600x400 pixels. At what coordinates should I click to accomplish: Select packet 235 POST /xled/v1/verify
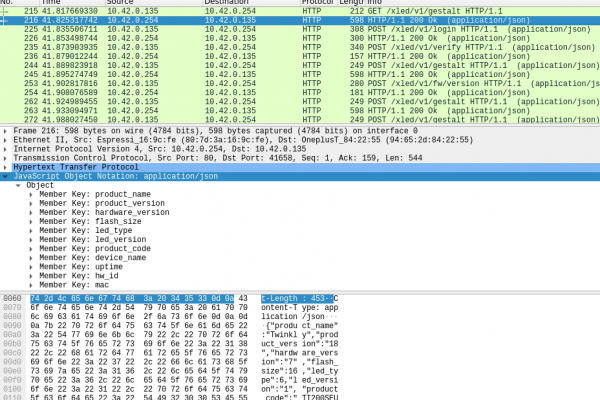point(300,47)
